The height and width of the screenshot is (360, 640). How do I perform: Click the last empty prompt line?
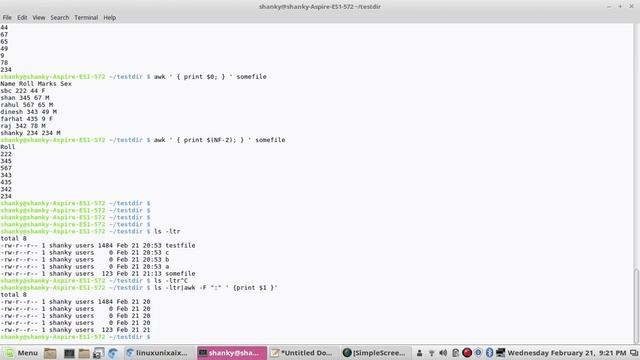[76, 337]
